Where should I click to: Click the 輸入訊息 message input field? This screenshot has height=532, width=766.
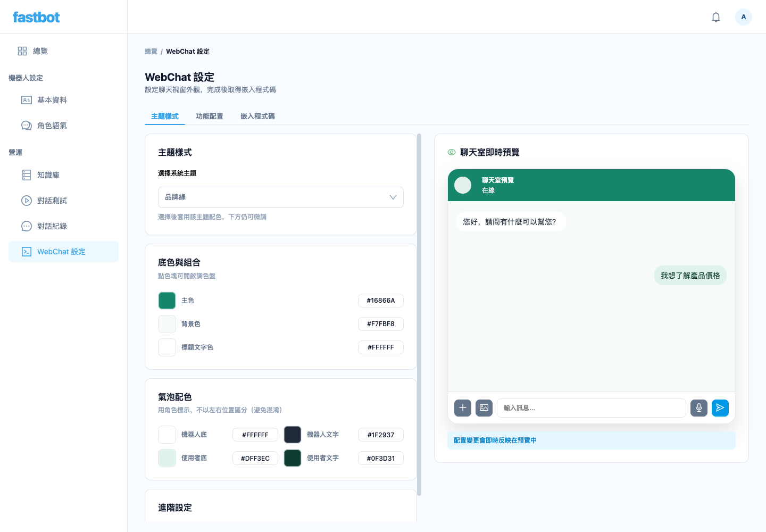(592, 408)
